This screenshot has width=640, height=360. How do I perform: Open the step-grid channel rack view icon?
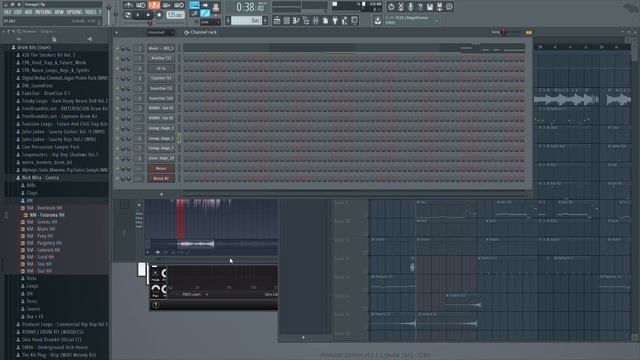tap(287, 20)
